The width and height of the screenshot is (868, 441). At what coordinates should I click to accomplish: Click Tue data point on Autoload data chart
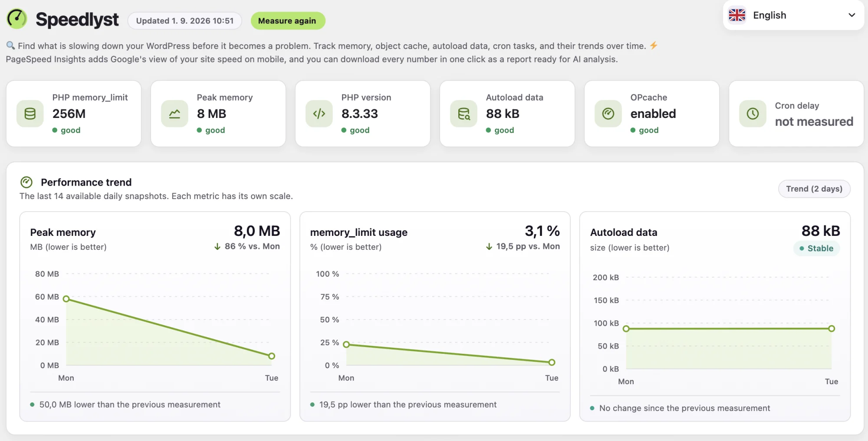[x=832, y=329]
